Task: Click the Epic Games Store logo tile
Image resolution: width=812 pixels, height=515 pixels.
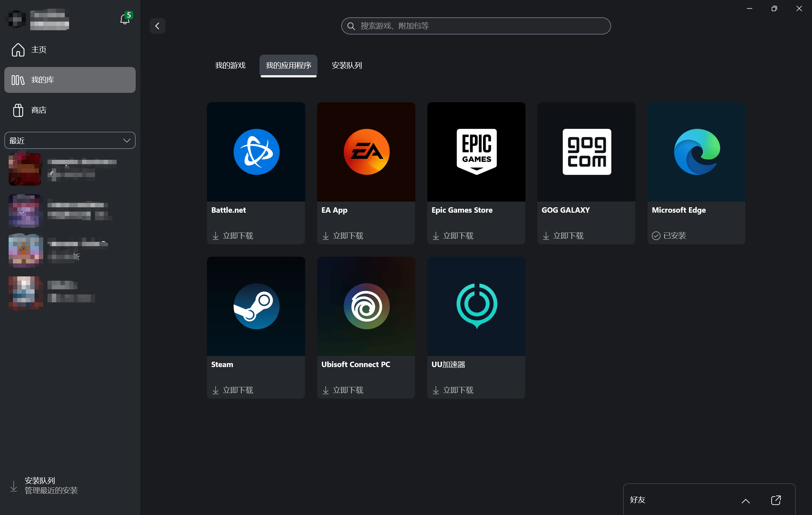Action: 476,152
